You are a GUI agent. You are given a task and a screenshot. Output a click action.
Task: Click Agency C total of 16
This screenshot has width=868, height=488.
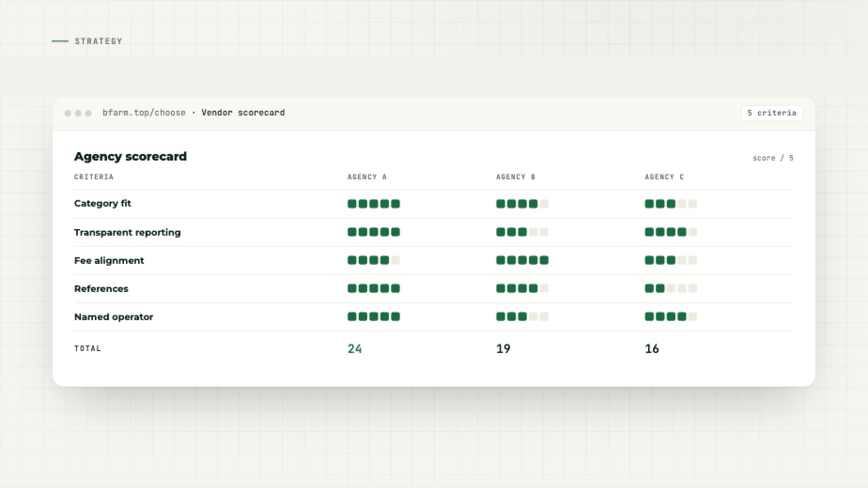(652, 349)
